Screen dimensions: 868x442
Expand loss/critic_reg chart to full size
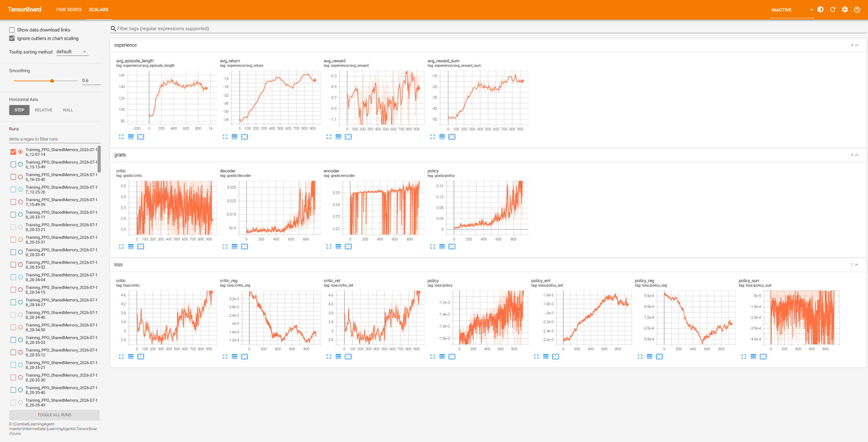(225, 356)
